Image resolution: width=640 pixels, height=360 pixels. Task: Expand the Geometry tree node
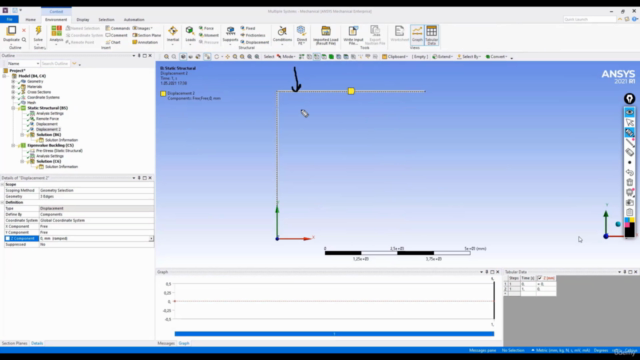pyautogui.click(x=13, y=81)
